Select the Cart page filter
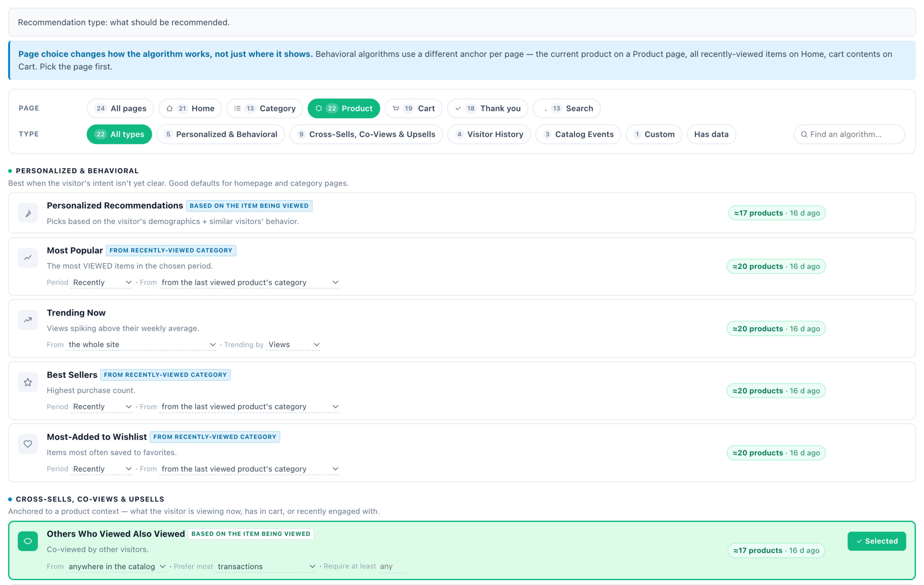Viewport: 924px width, 585px height. click(x=414, y=109)
